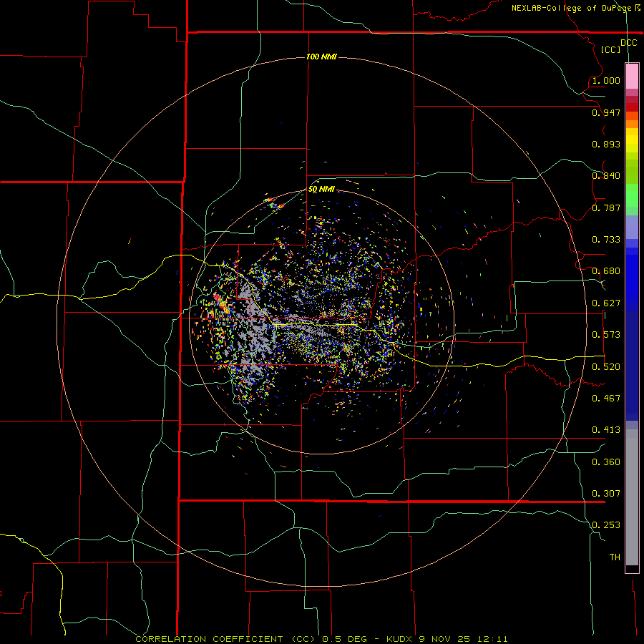Select the 0.253 scale value
The width and height of the screenshot is (644, 644).
pyautogui.click(x=606, y=525)
